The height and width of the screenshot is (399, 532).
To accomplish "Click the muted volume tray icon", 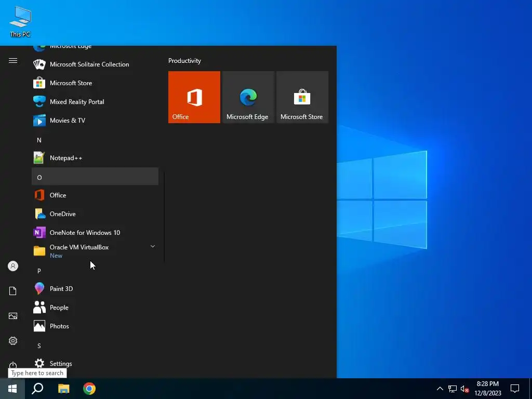I will 465,389.
